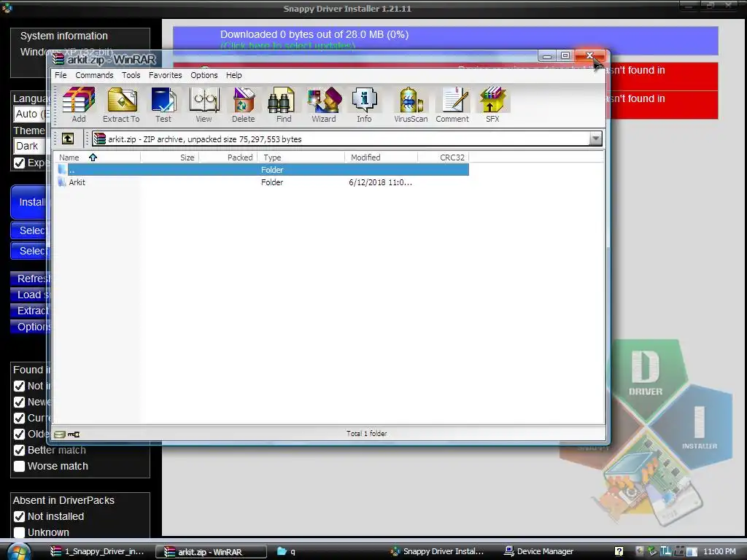Toggle the Better match checkbox
The image size is (747, 560).
coord(19,450)
